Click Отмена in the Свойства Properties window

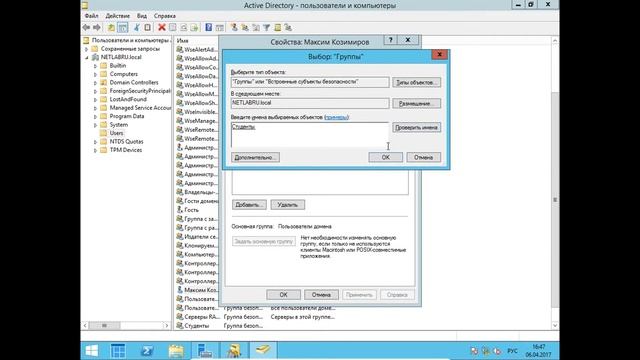click(321, 295)
